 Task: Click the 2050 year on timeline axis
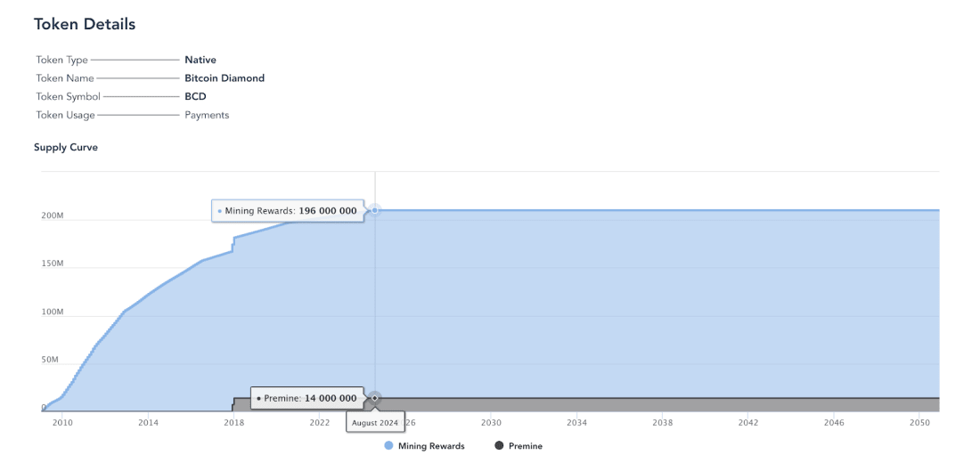(921, 422)
